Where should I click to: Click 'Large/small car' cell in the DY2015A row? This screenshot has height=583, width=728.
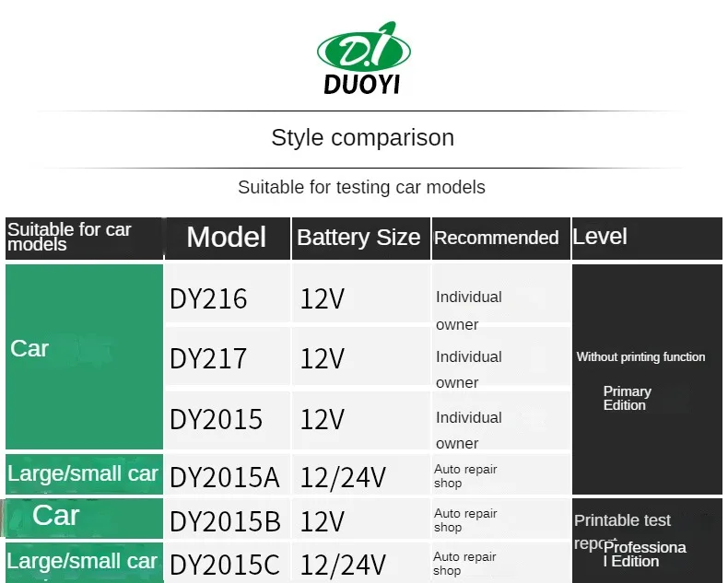point(84,474)
